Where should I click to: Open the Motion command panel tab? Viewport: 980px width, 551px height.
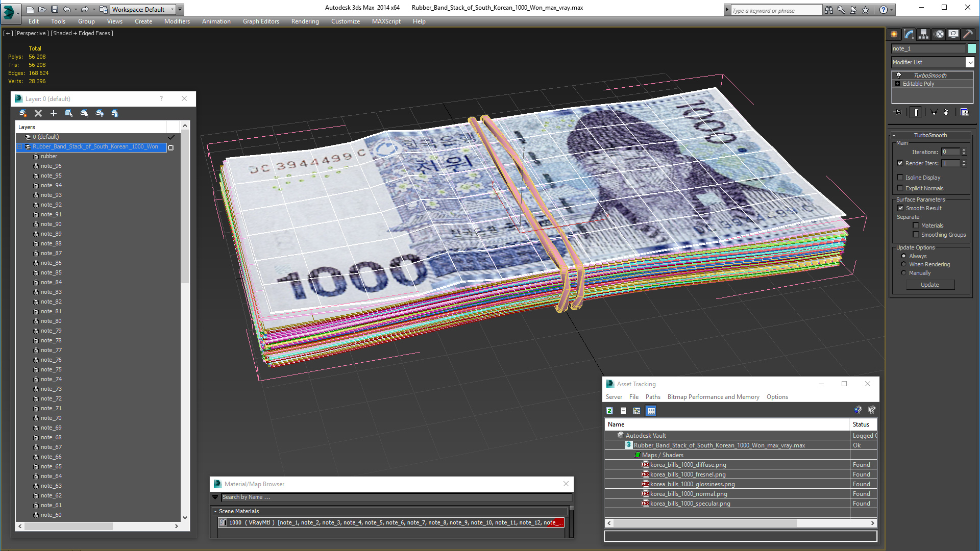click(x=939, y=34)
